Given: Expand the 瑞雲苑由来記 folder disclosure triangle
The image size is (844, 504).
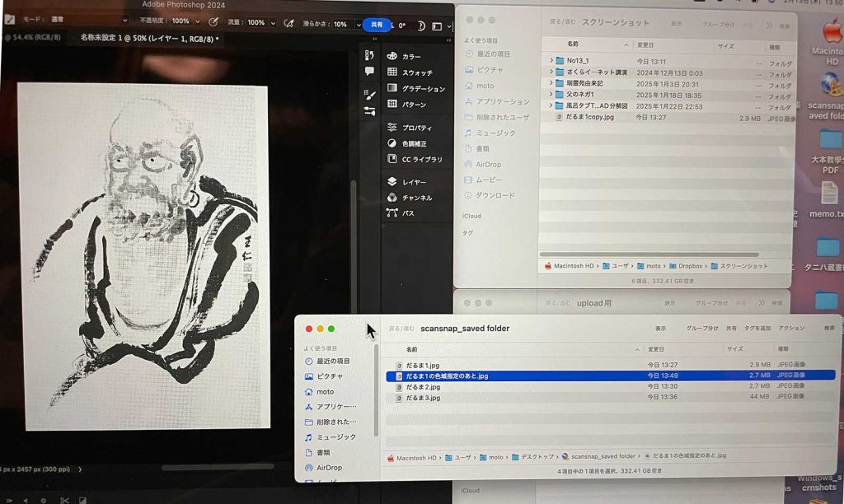Looking at the screenshot, I should [551, 83].
